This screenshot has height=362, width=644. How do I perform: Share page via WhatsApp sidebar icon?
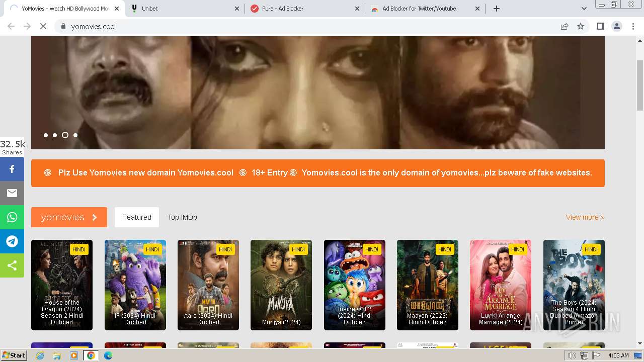[x=12, y=217]
